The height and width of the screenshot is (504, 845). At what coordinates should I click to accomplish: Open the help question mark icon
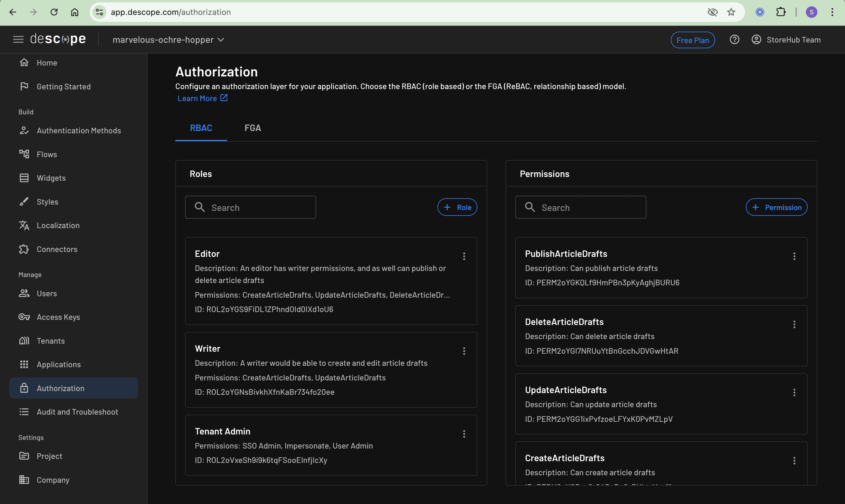pos(734,40)
